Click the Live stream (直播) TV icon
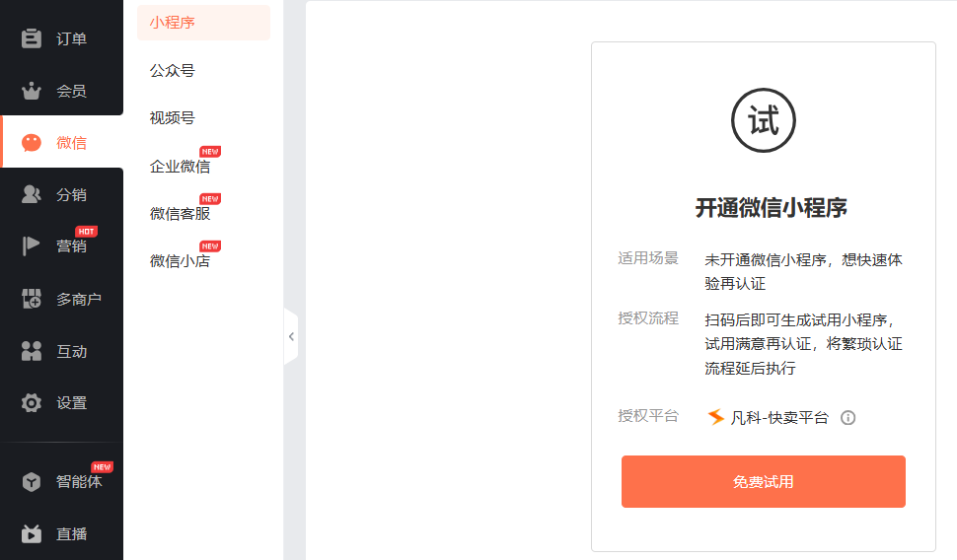This screenshot has height=560, width=957. (x=32, y=534)
